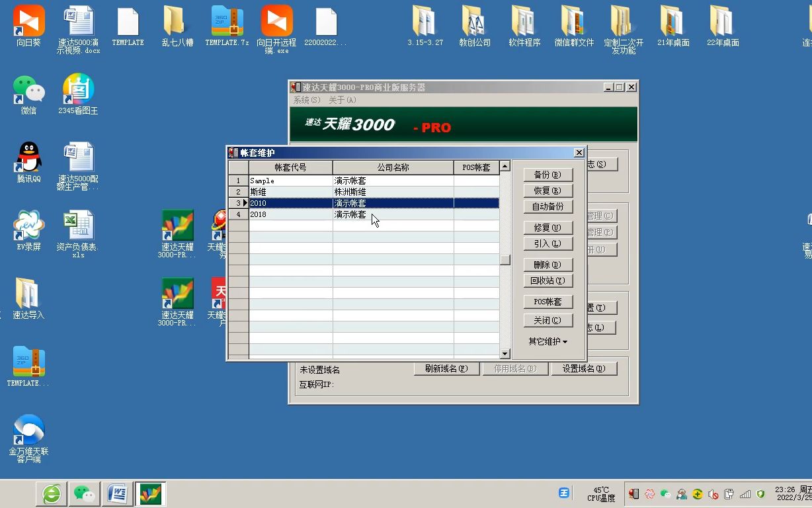
Task: Launch 腾讯QQ desktop icon
Action: coord(27,159)
